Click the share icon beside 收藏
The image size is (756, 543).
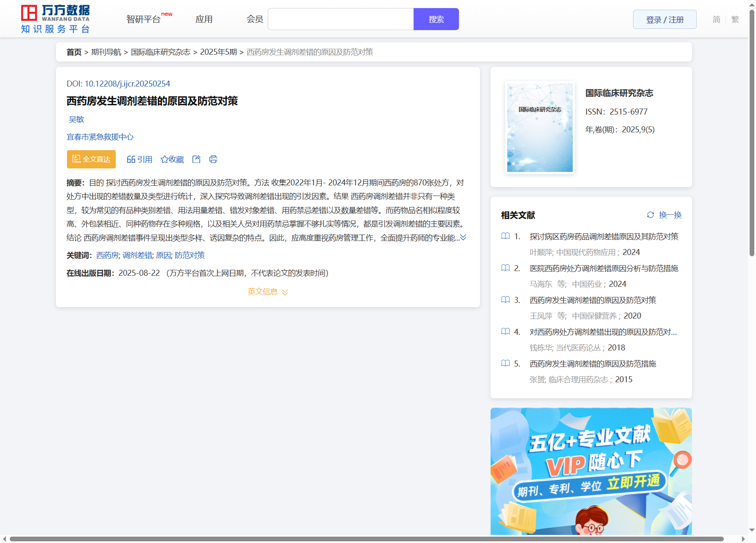coord(196,160)
